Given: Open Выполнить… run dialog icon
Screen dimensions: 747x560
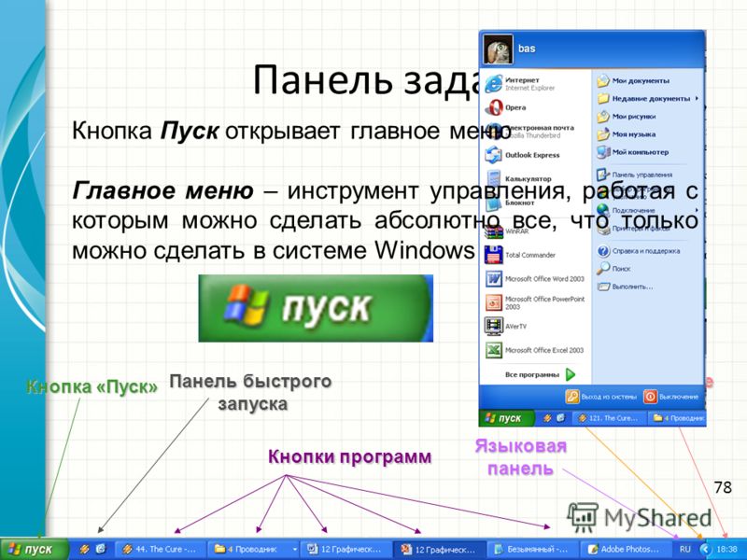Looking at the screenshot, I should click(603, 287).
